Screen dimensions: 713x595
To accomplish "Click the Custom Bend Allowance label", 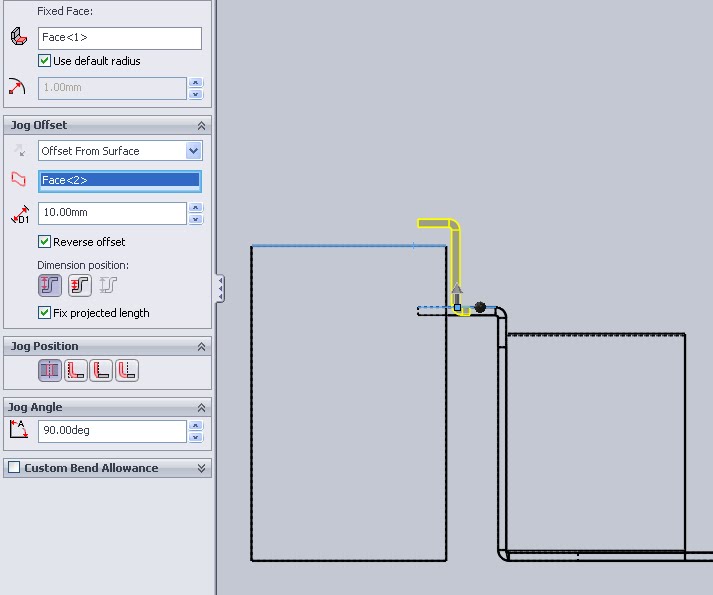I will tap(91, 468).
